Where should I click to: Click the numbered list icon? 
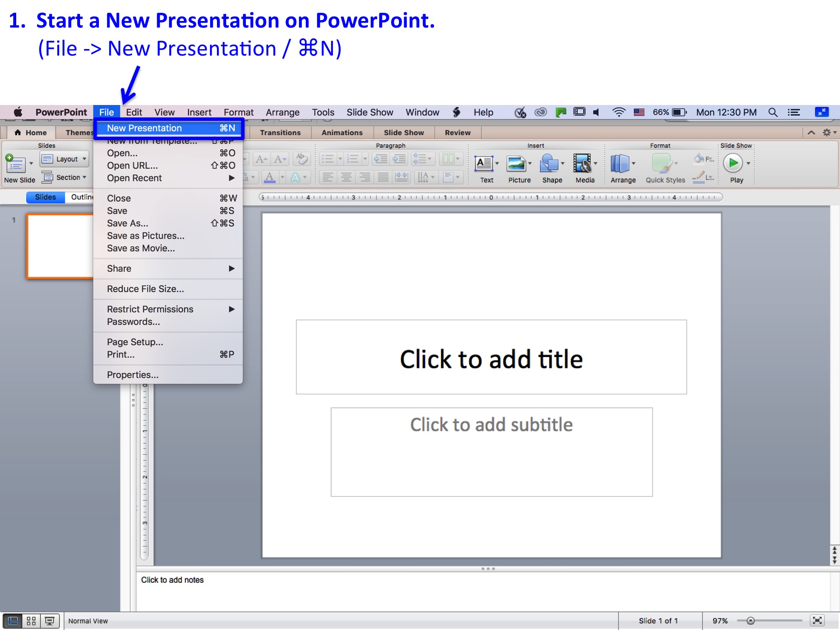pyautogui.click(x=353, y=158)
